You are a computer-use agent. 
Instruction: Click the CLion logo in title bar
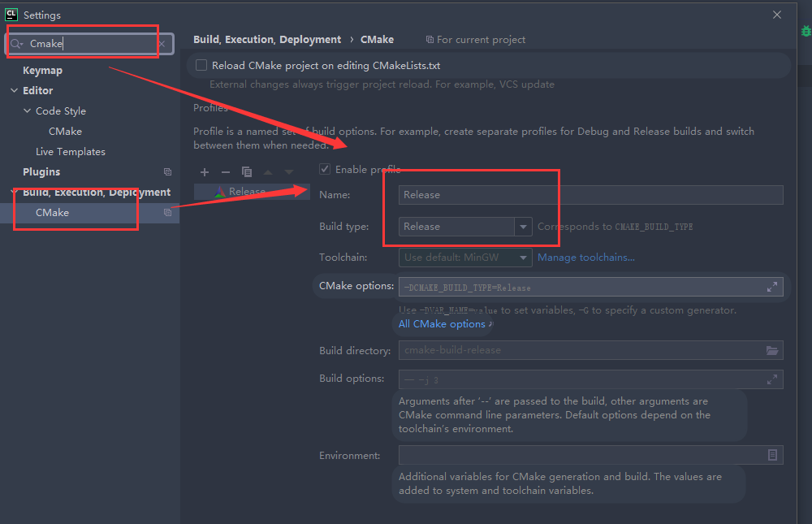click(11, 15)
